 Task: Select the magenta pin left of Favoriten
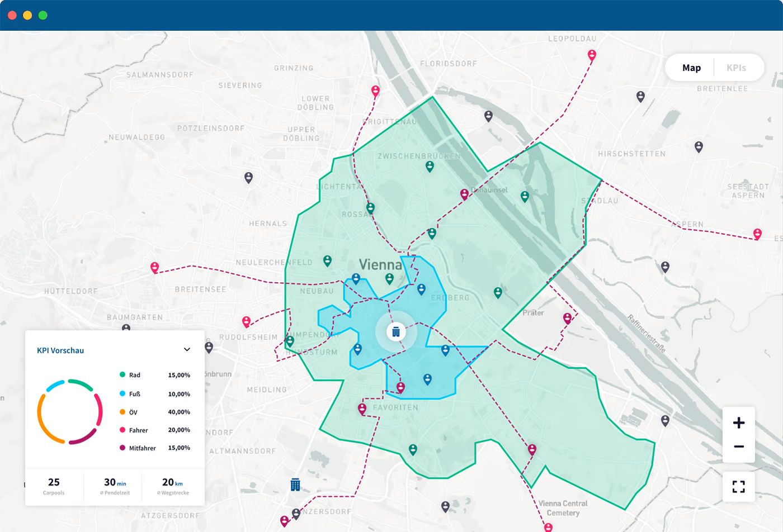click(x=362, y=409)
